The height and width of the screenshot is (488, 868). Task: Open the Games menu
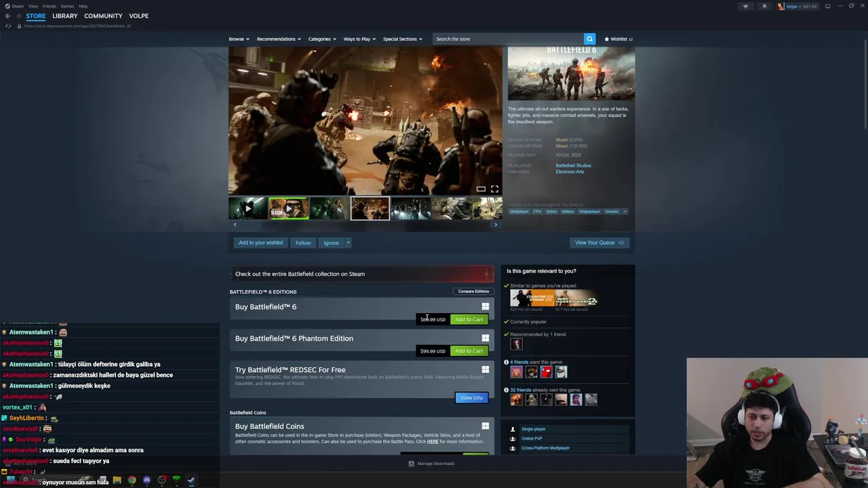click(x=67, y=6)
